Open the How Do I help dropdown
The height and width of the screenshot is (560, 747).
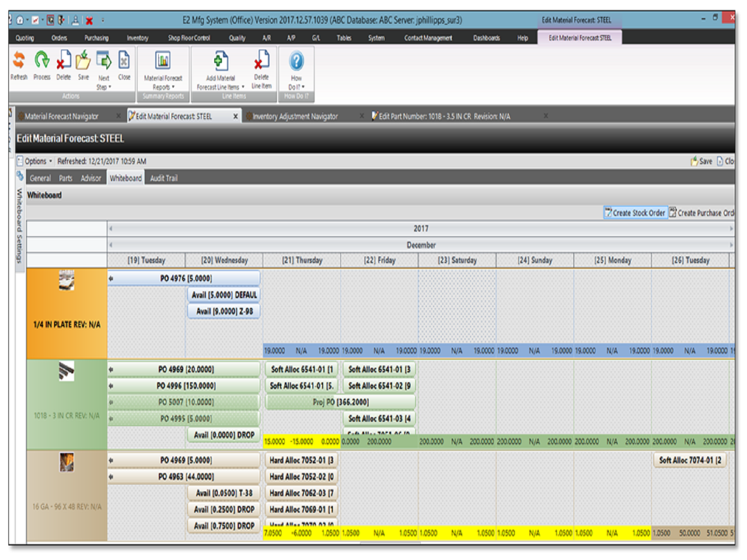coord(296,70)
